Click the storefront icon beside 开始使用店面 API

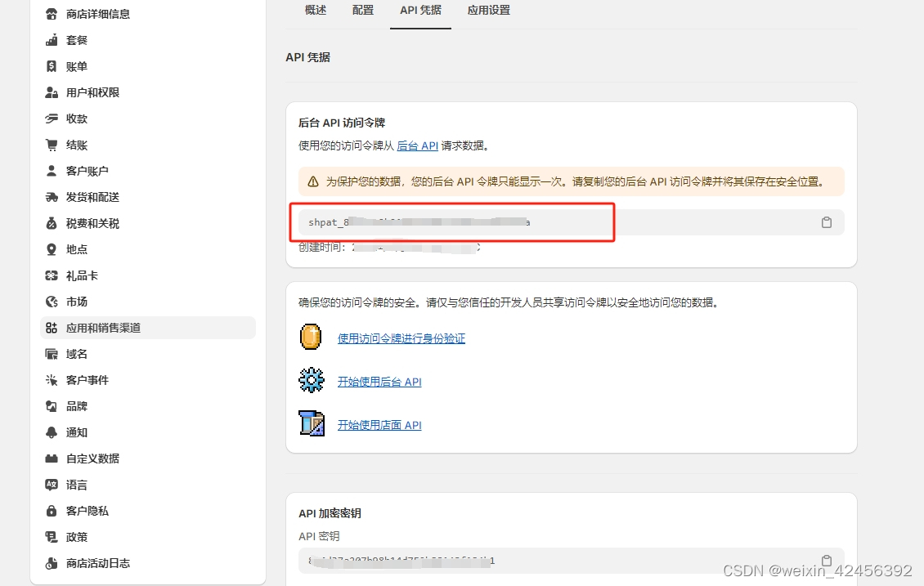point(312,424)
